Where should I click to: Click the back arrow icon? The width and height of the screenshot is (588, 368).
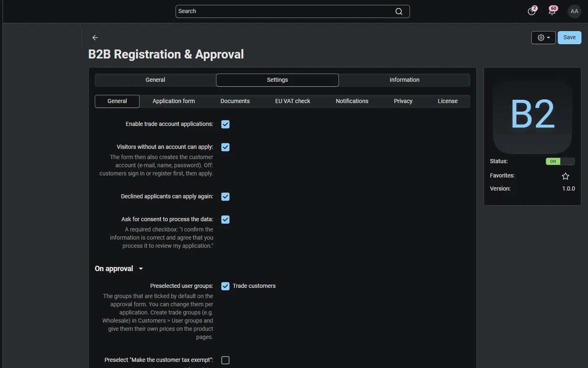[95, 38]
